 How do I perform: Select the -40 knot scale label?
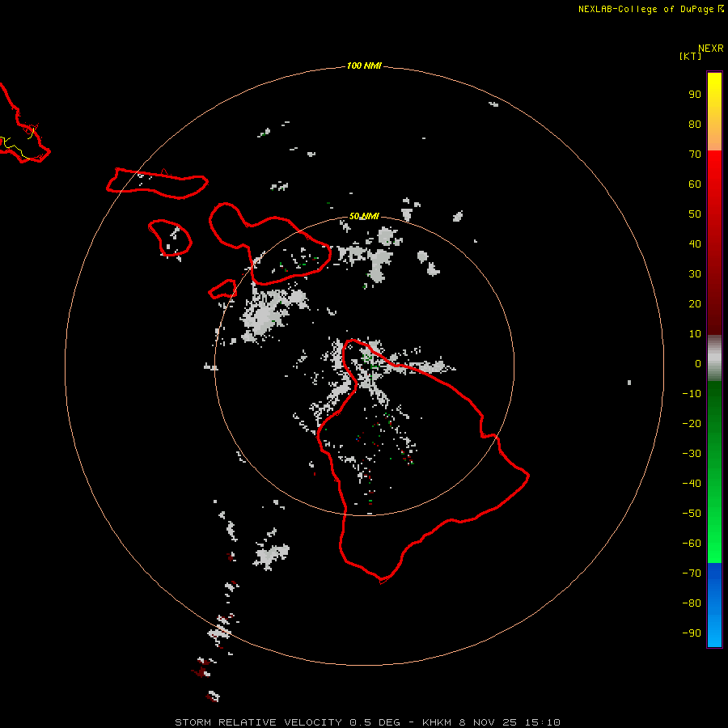pyautogui.click(x=692, y=484)
